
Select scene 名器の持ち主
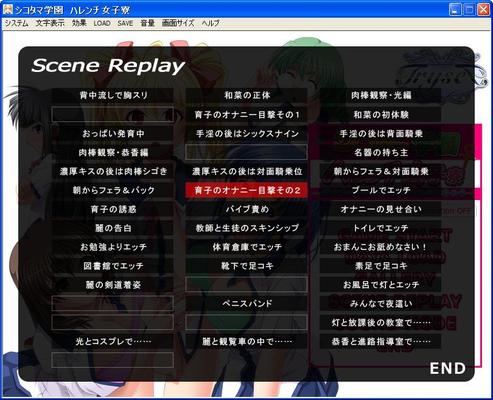tap(381, 153)
